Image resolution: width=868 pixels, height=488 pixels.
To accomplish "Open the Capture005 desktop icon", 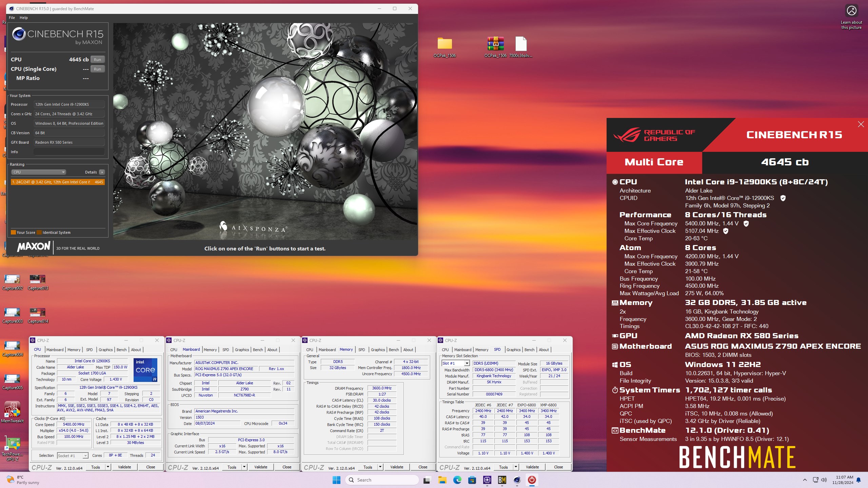I will (x=13, y=382).
